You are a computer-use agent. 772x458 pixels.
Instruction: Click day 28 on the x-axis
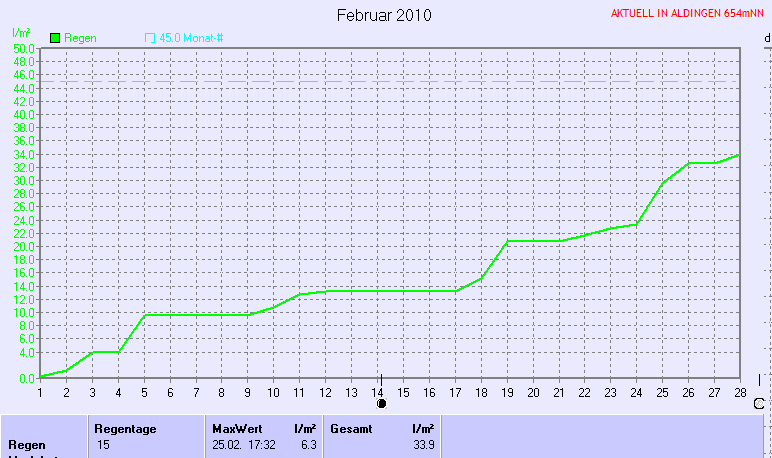click(x=740, y=392)
